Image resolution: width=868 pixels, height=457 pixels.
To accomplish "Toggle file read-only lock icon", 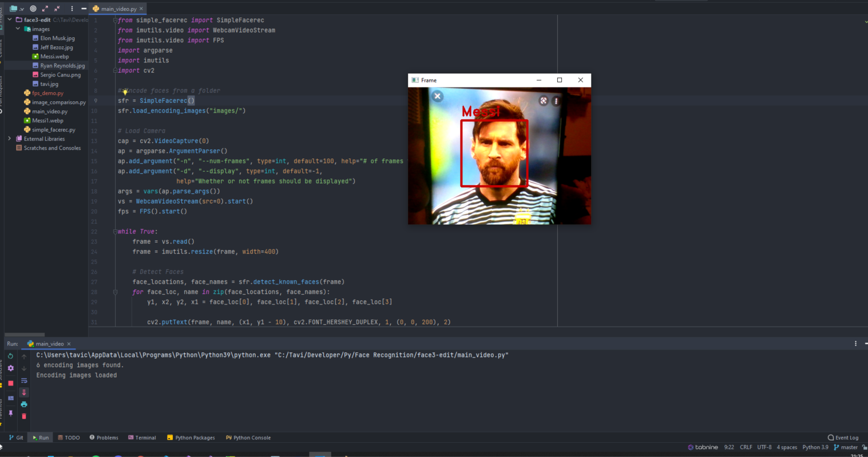I will pos(865,447).
